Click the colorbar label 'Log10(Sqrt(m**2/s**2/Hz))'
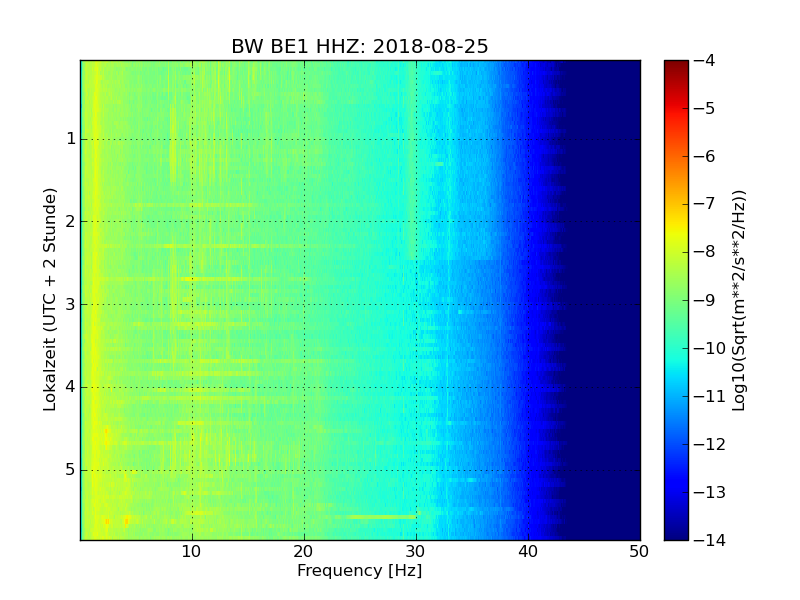This screenshot has width=800, height=600. (x=738, y=300)
